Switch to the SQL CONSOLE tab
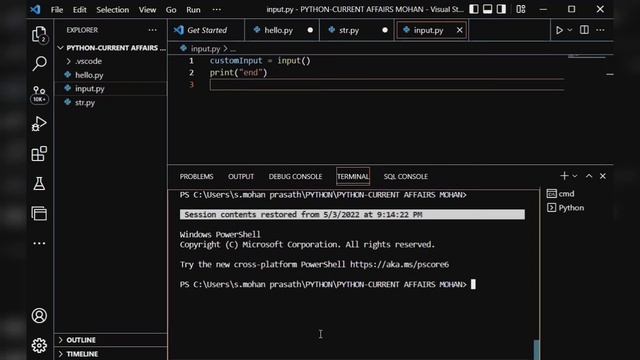Image resolution: width=640 pixels, height=360 pixels. (x=405, y=176)
